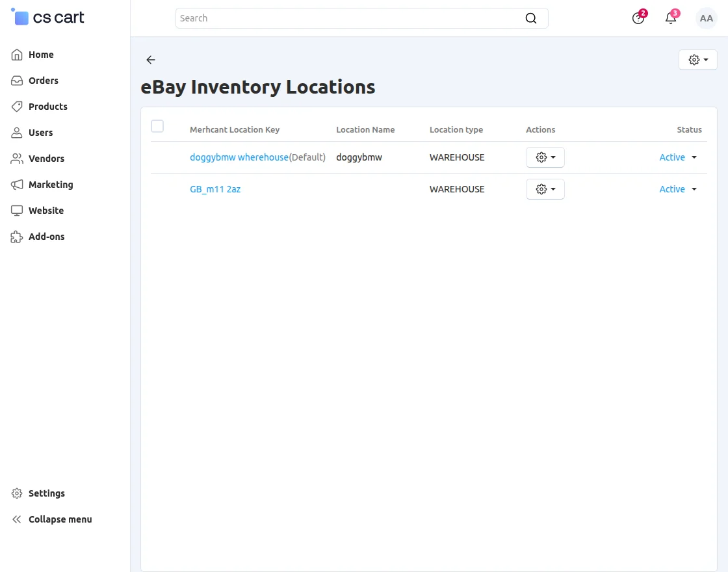Navigate to Vendors
Screen dimensions: 728x572
(46, 159)
